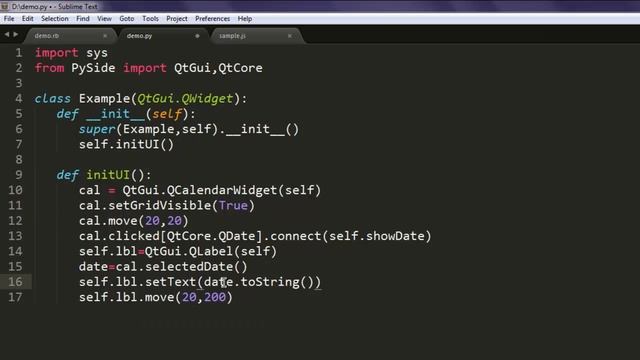The height and width of the screenshot is (360, 640).
Task: Click 'setText' on line 16
Action: pos(171,282)
